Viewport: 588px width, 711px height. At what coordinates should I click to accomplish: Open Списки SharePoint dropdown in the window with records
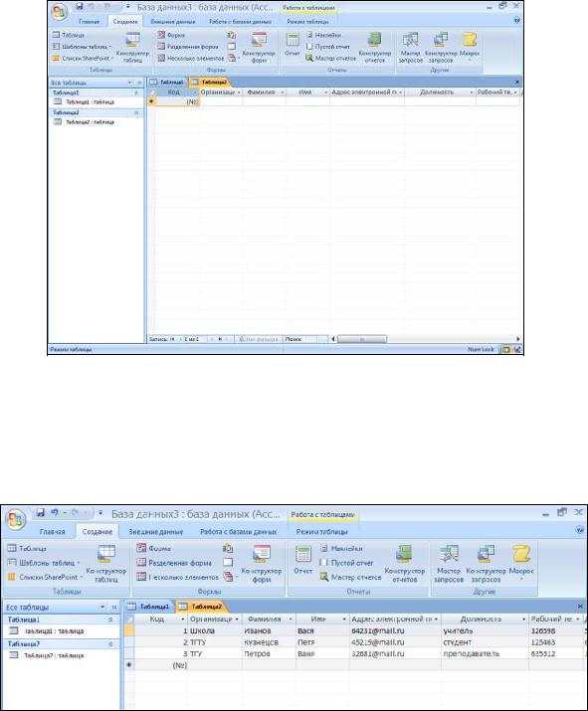(82, 577)
